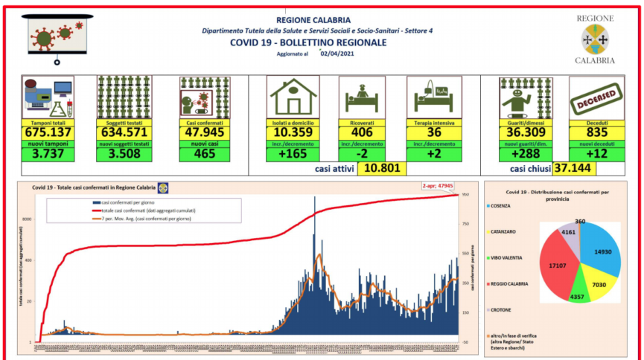Click the Guariti/dimessi happy figure icon
Viewport: 644px width, 360px height.
(525, 97)
